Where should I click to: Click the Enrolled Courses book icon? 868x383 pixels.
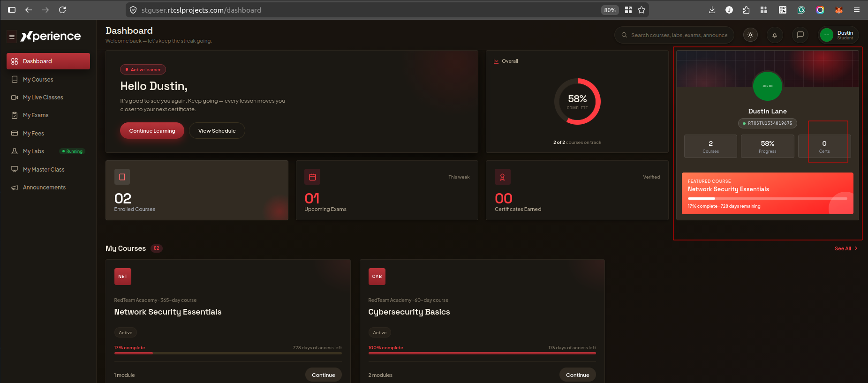click(x=122, y=177)
